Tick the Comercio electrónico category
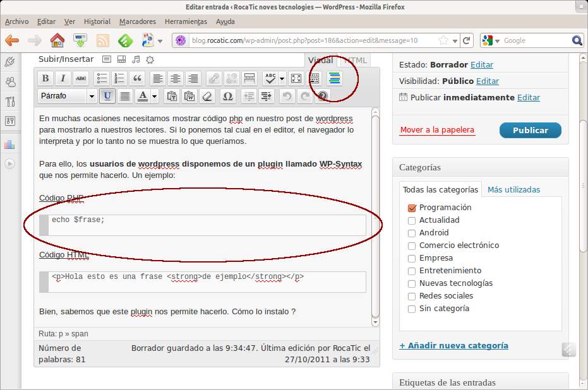588x390 pixels. [x=412, y=245]
